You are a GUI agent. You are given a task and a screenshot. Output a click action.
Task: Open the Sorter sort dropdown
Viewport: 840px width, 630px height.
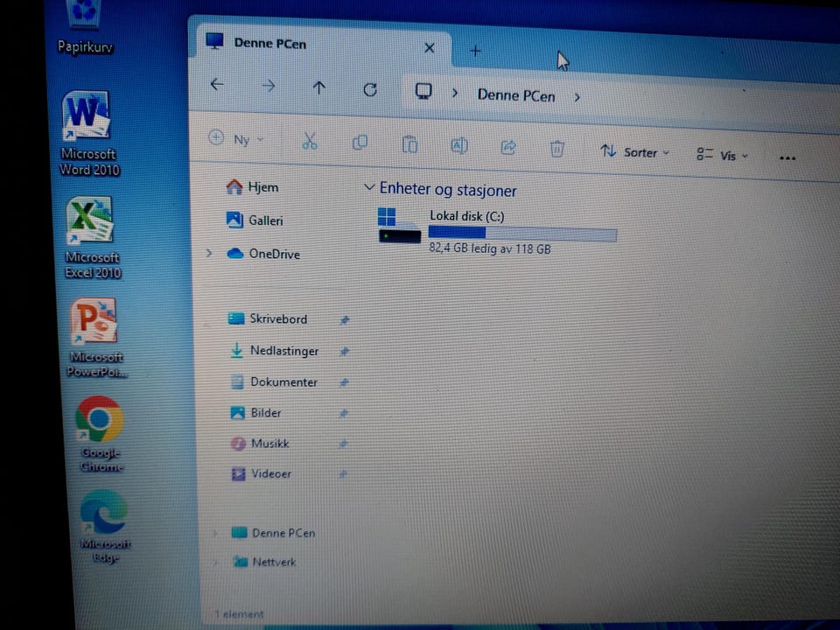click(635, 152)
